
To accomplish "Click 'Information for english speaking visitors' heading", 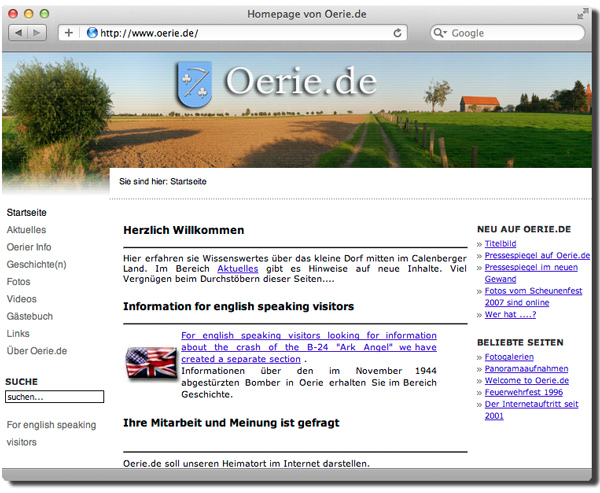I will pos(238,307).
